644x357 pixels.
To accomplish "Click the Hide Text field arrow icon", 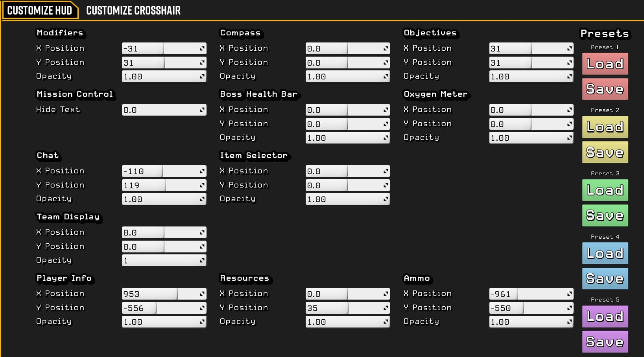I will click(202, 110).
